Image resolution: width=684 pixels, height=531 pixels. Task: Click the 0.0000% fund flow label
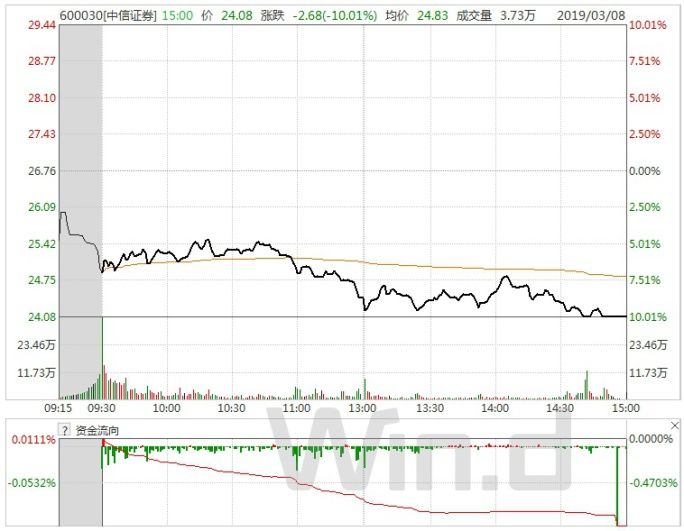pyautogui.click(x=651, y=439)
